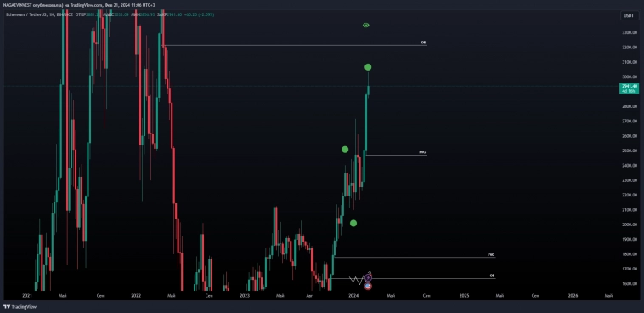Click the 2200.00 price axis label
This screenshot has width=644, height=313.
[x=630, y=195]
